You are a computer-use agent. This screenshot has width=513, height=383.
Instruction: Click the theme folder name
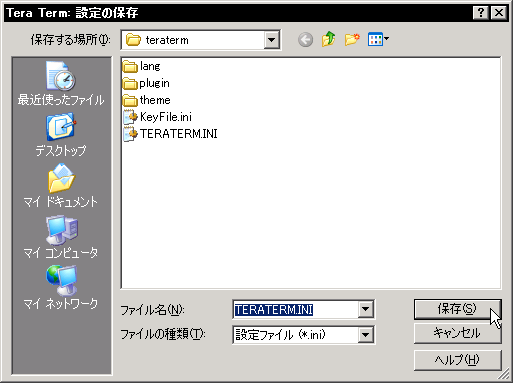pos(155,100)
